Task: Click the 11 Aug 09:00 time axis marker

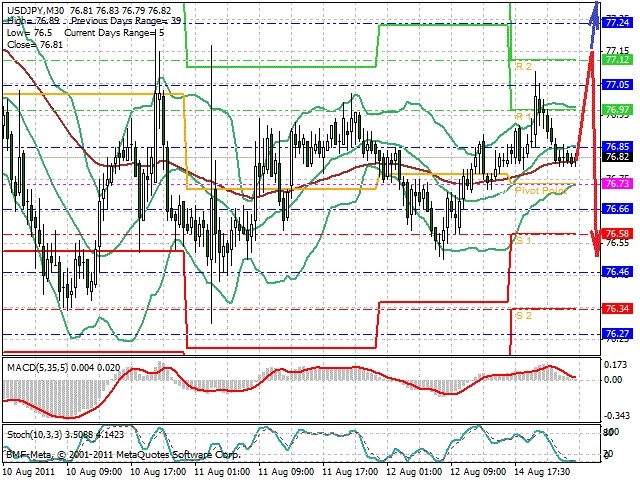Action: click(x=287, y=472)
